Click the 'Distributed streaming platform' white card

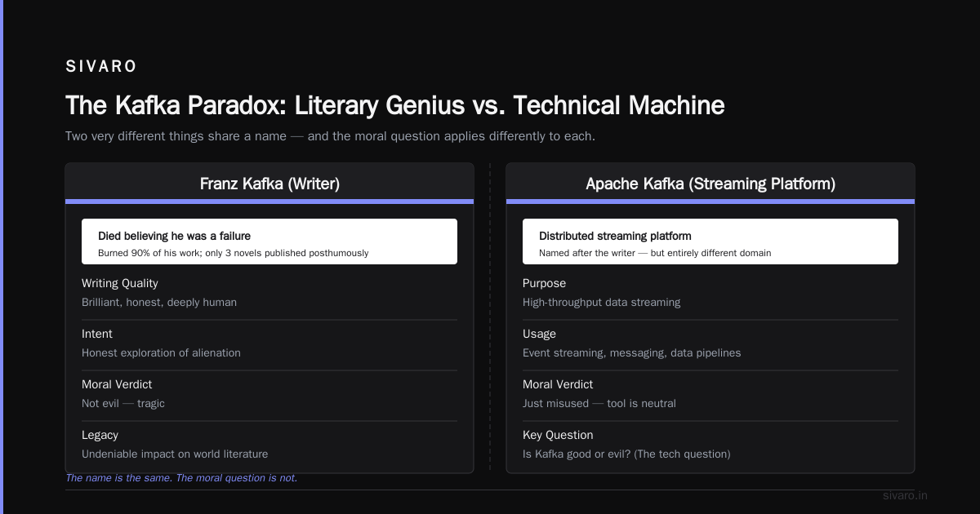(710, 241)
